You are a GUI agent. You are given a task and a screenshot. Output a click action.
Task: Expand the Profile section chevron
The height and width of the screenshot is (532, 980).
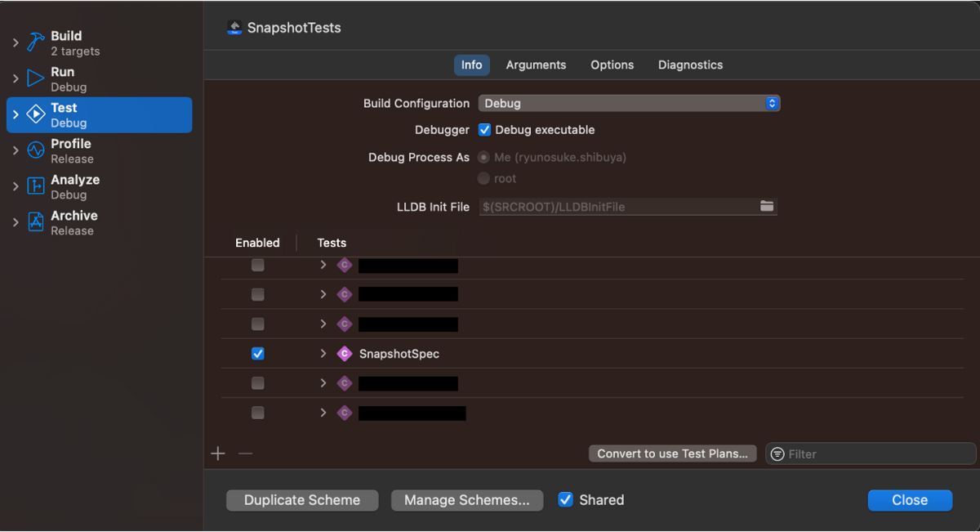click(16, 150)
